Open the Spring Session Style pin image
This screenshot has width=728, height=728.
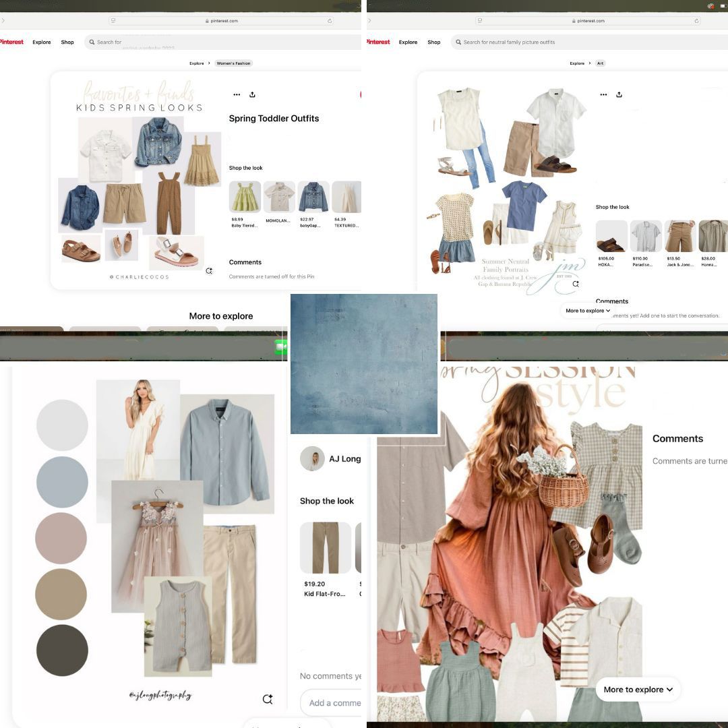(510, 543)
